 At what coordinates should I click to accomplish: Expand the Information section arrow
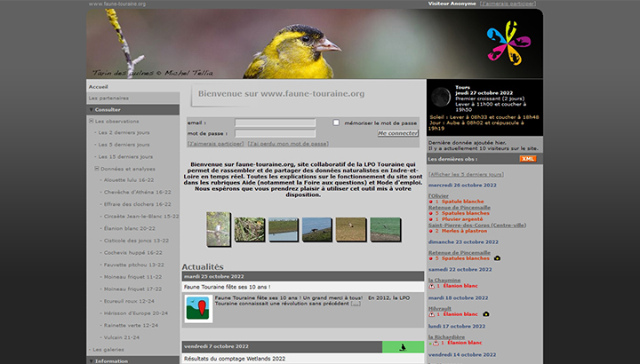(91, 361)
